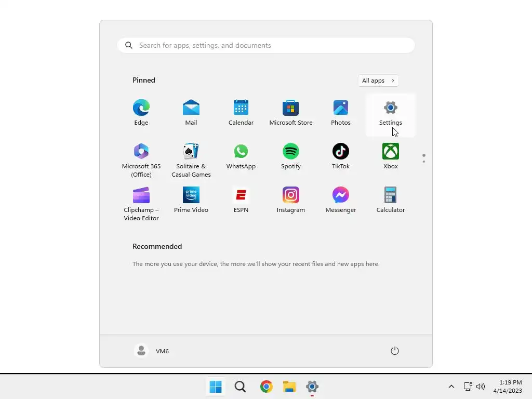The image size is (532, 399).
Task: Open the Messenger app
Action: tap(341, 200)
